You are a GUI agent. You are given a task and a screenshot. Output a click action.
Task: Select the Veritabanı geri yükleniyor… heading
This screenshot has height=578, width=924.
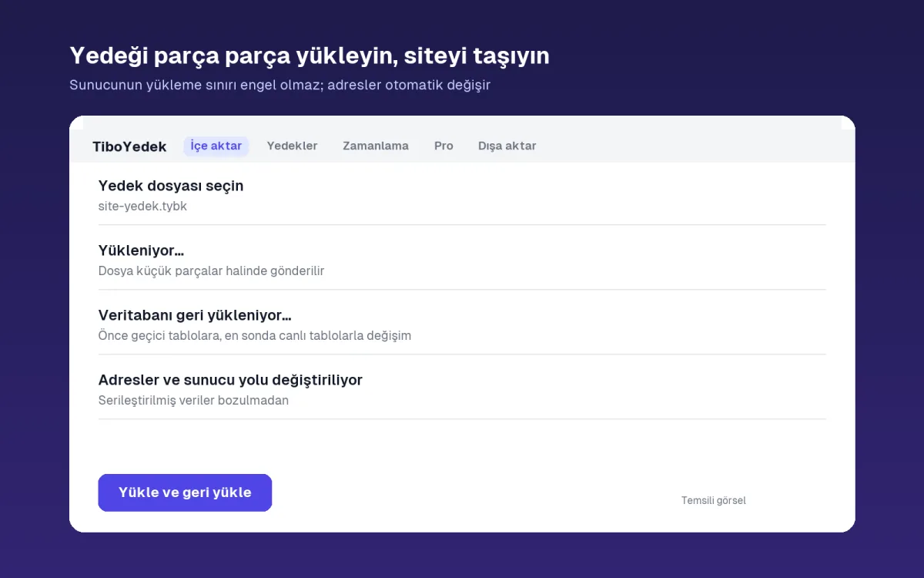(195, 315)
